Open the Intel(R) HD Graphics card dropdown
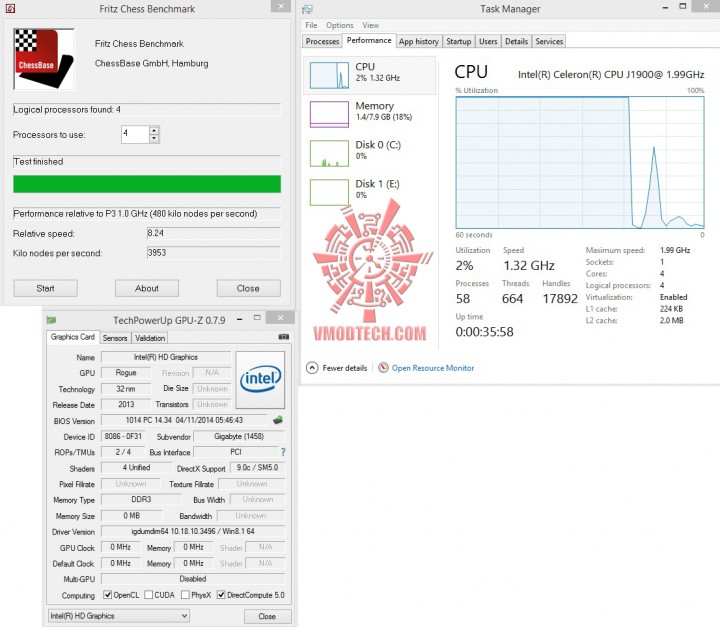 (119, 616)
